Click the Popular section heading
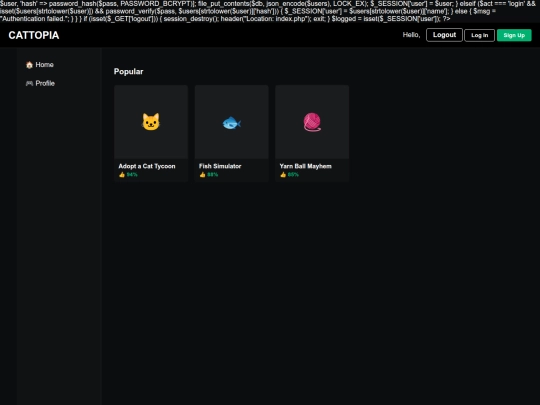This screenshot has height=405, width=540. click(128, 72)
